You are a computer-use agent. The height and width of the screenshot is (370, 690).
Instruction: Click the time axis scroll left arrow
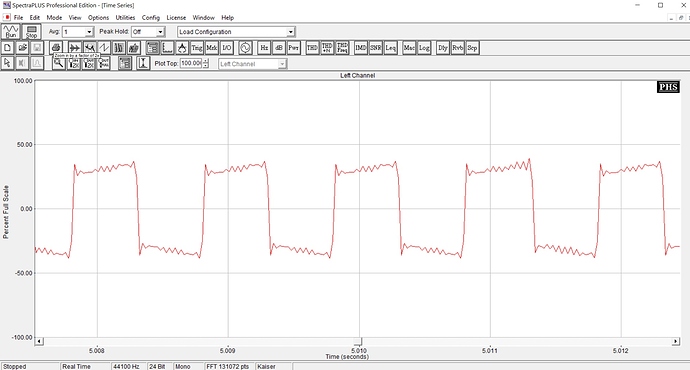click(x=39, y=341)
